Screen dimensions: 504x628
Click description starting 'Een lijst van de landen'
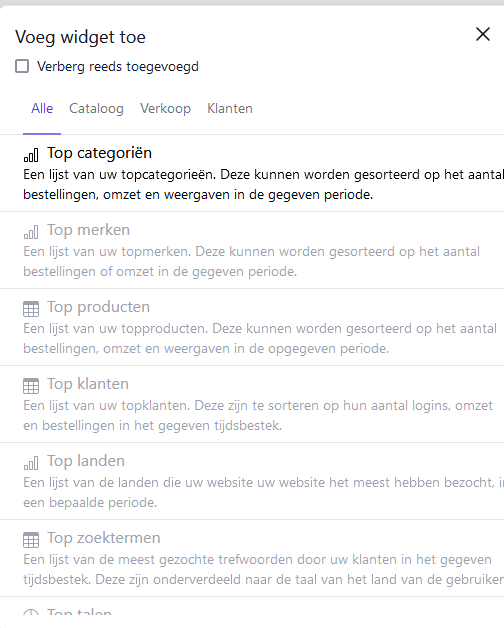(263, 492)
